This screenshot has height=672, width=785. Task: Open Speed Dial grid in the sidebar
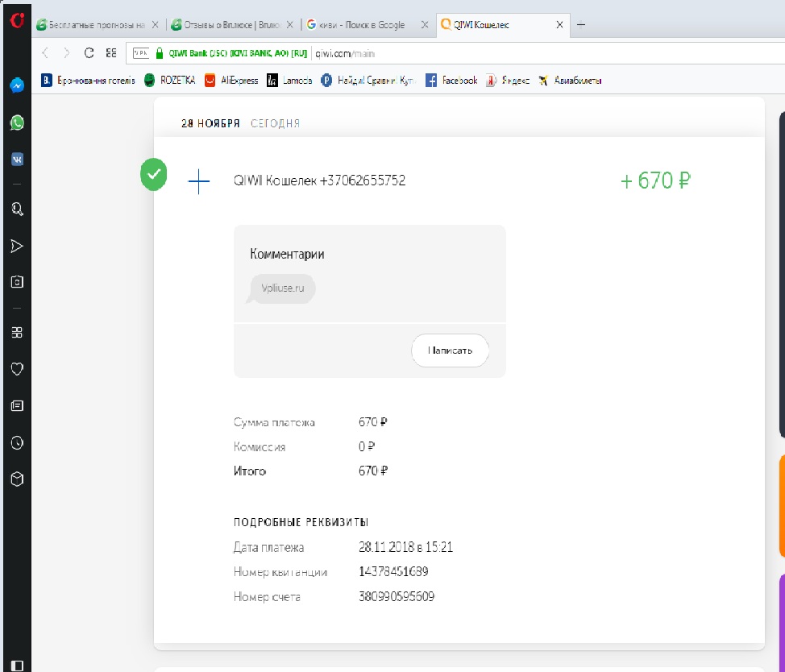17,332
